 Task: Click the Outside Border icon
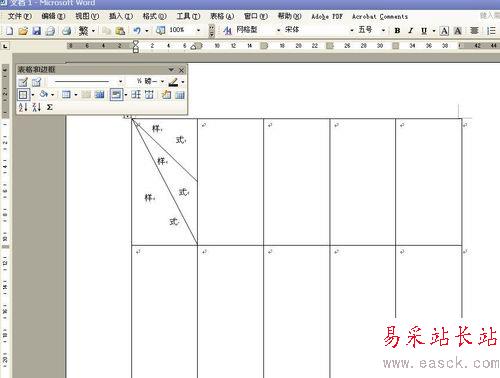23,95
